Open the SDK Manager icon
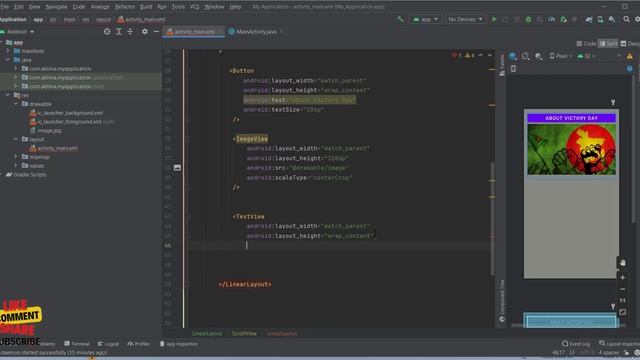The image size is (640, 360). tap(612, 19)
